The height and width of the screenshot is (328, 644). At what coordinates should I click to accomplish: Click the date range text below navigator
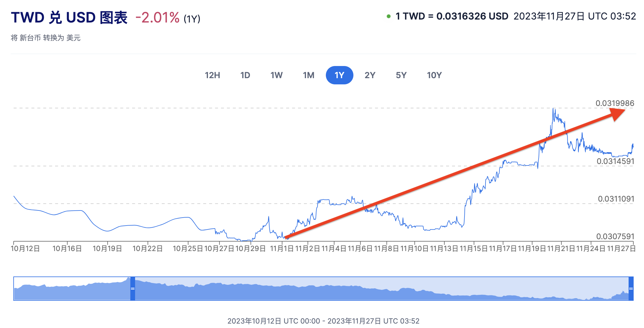323,321
